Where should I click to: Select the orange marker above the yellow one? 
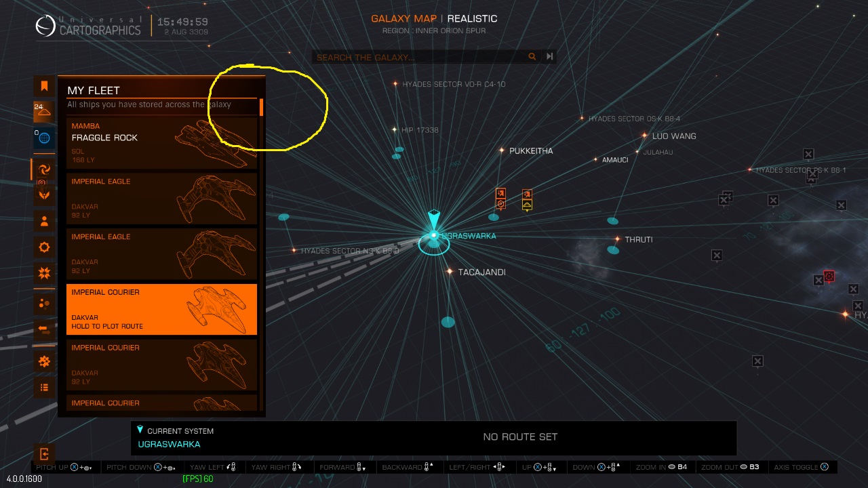click(x=527, y=195)
